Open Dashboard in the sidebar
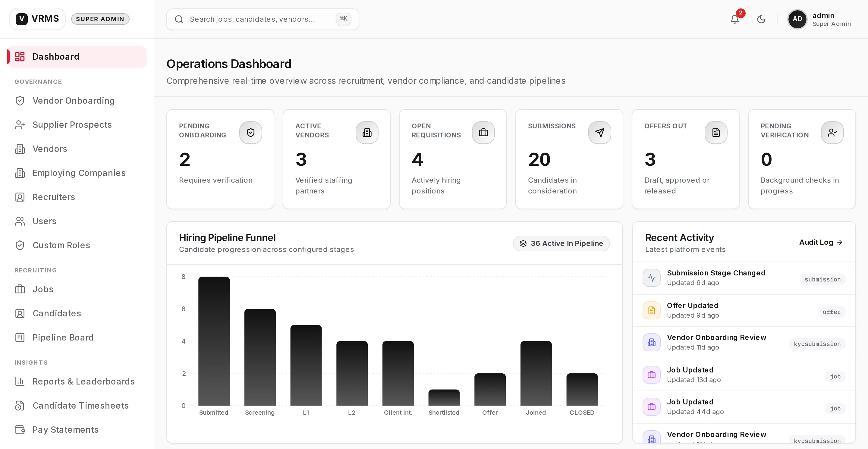 pyautogui.click(x=77, y=57)
